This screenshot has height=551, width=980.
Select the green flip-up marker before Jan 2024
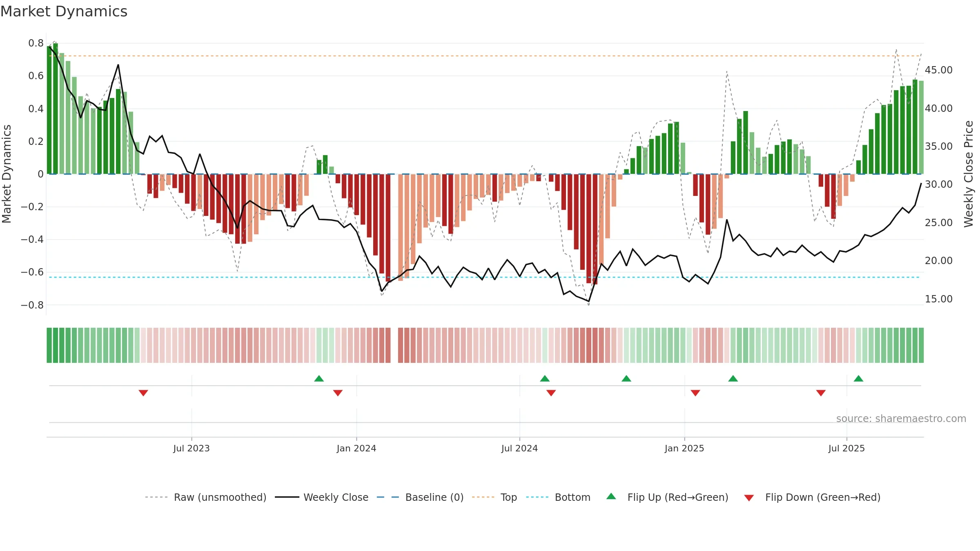[x=319, y=378]
